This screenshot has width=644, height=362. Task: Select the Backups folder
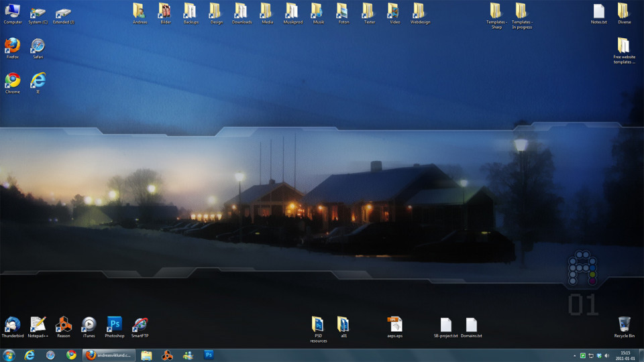[x=191, y=13]
